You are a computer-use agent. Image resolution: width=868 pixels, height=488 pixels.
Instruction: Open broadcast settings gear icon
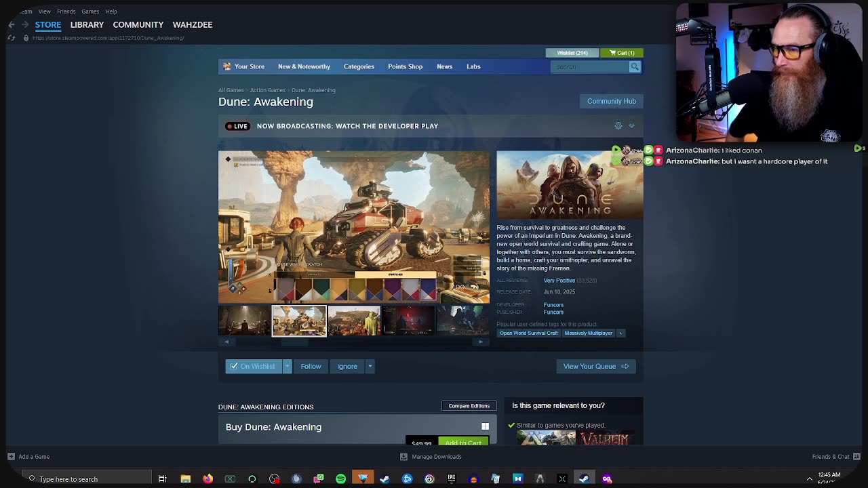[x=618, y=126]
